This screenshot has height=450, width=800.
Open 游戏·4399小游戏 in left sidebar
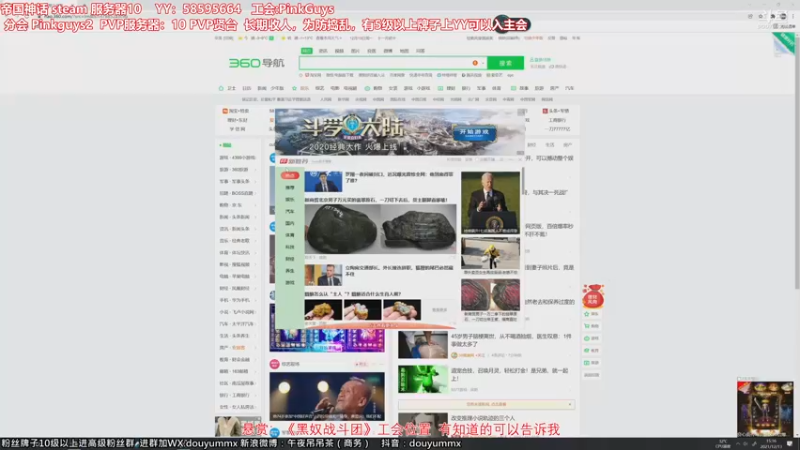coord(237,158)
